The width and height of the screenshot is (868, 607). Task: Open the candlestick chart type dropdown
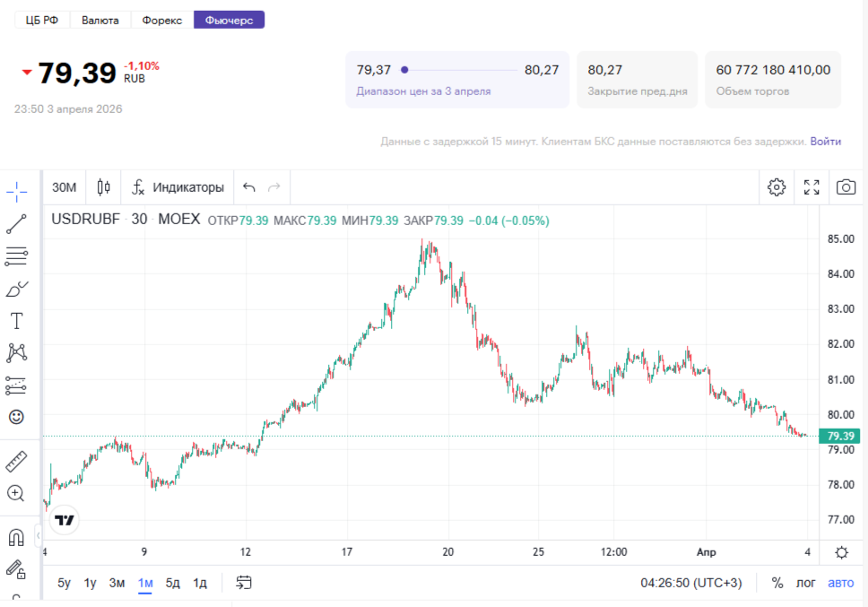coord(104,187)
